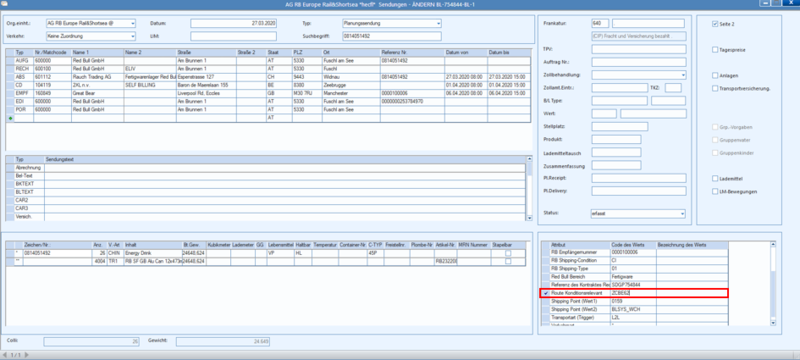Viewport: 800px width, 360px height.
Task: Go to the previous page arrow
Action: coord(5,354)
